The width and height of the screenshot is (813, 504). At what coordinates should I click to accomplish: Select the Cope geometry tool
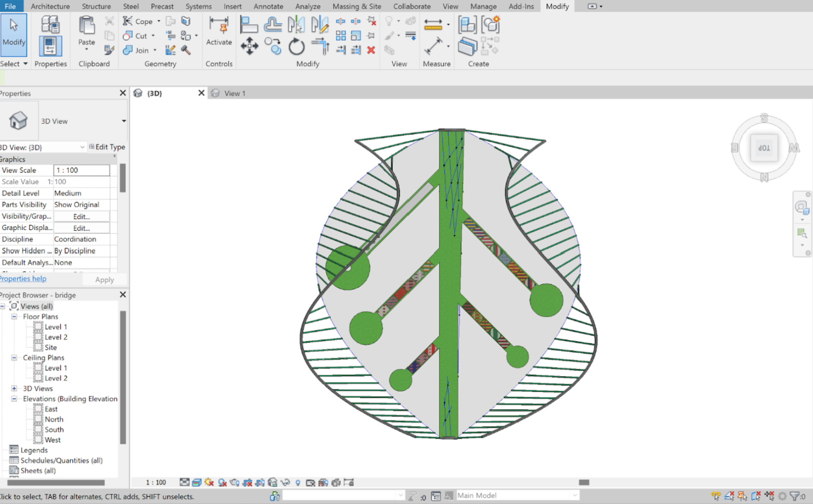click(138, 21)
